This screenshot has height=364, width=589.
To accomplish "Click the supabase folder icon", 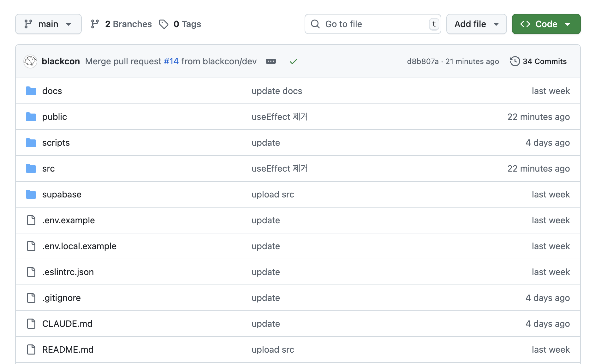I will tap(31, 194).
